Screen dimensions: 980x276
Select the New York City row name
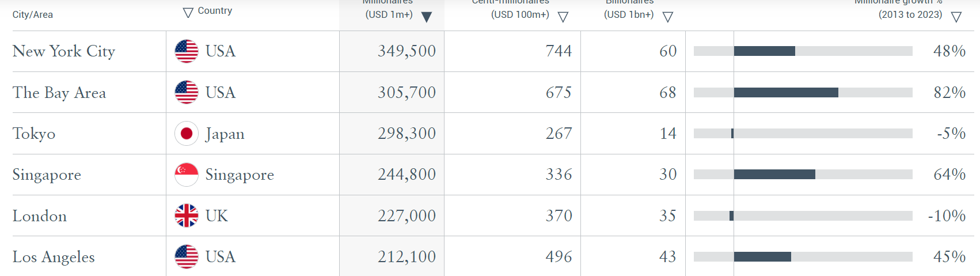click(x=64, y=51)
